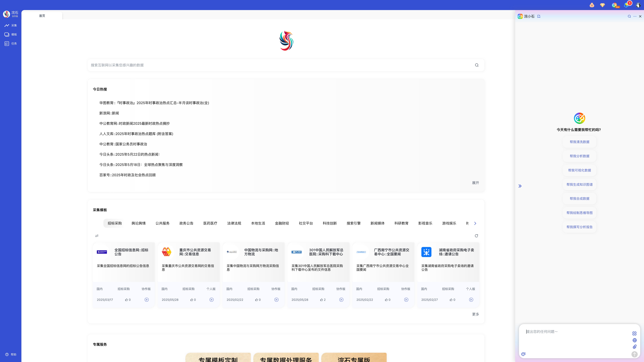Expand the 今日热搜 list via 展开
Viewport: 644px width, 362px height.
pos(475,183)
